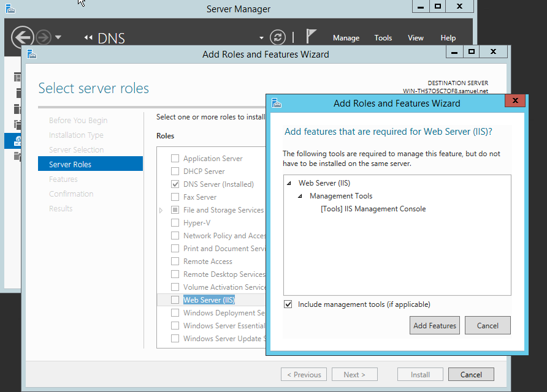Uncheck Include management tools (if applicable)
Viewport: 547px width, 392px height.
pos(288,304)
